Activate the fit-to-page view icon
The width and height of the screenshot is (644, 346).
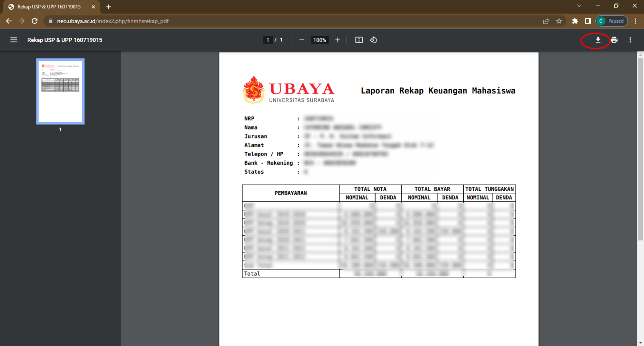click(358, 39)
